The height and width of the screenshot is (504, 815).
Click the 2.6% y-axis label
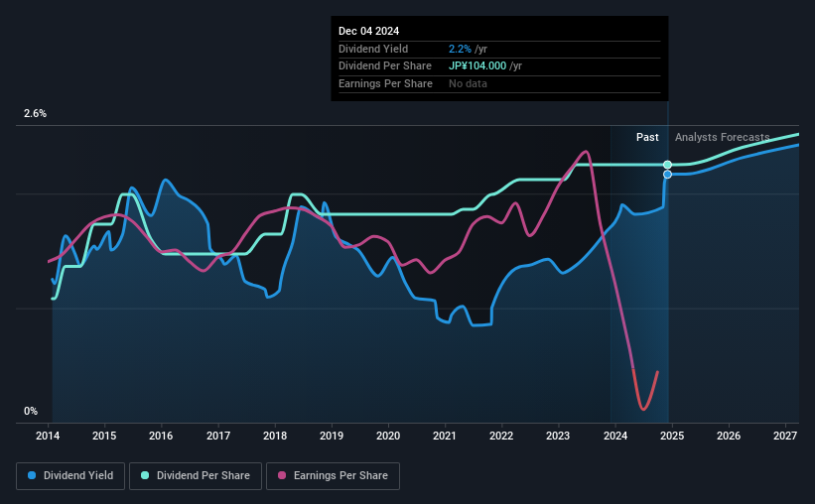(x=35, y=114)
